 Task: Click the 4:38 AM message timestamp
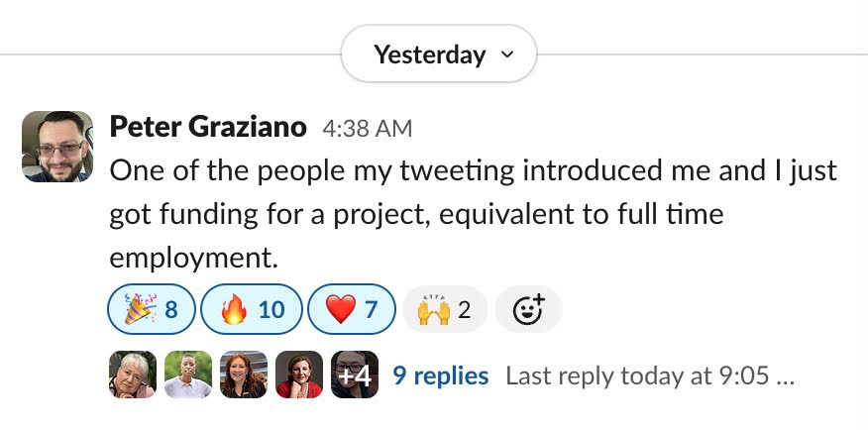tap(367, 129)
